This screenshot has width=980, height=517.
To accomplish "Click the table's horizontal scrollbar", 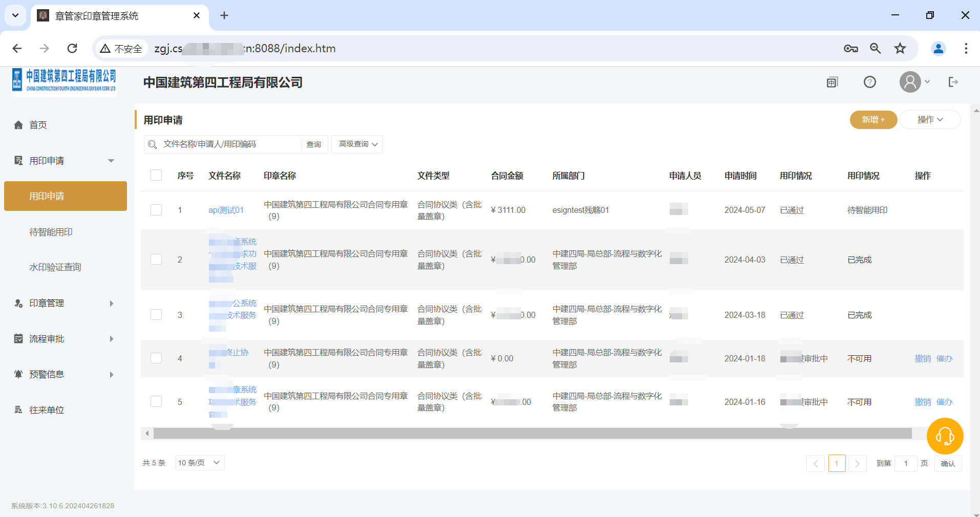I will (x=532, y=434).
